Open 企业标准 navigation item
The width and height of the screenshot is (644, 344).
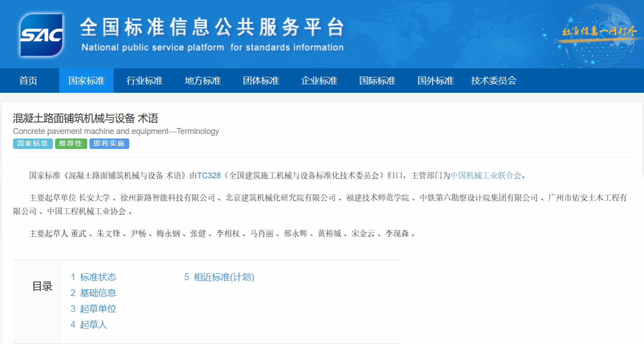319,81
